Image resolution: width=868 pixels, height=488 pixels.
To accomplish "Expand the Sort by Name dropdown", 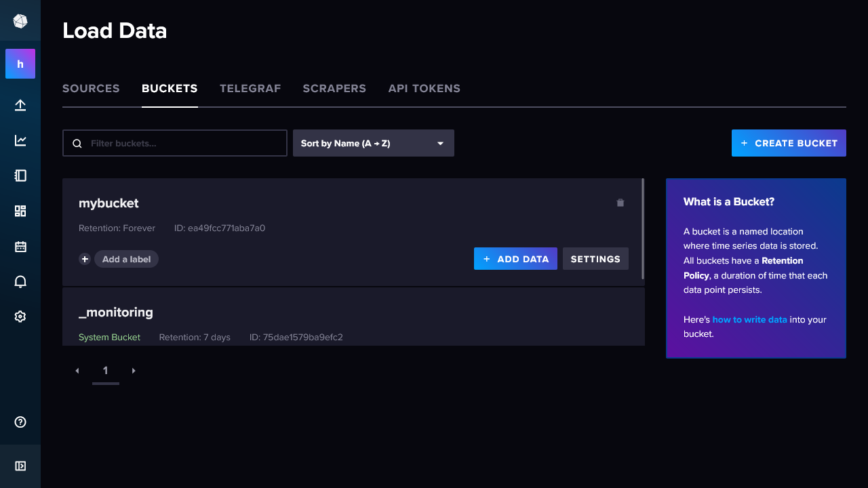I will pyautogui.click(x=373, y=143).
